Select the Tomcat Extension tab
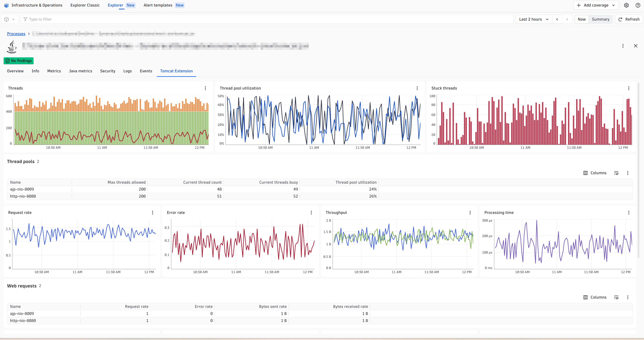The height and width of the screenshot is (340, 644). coord(176,71)
